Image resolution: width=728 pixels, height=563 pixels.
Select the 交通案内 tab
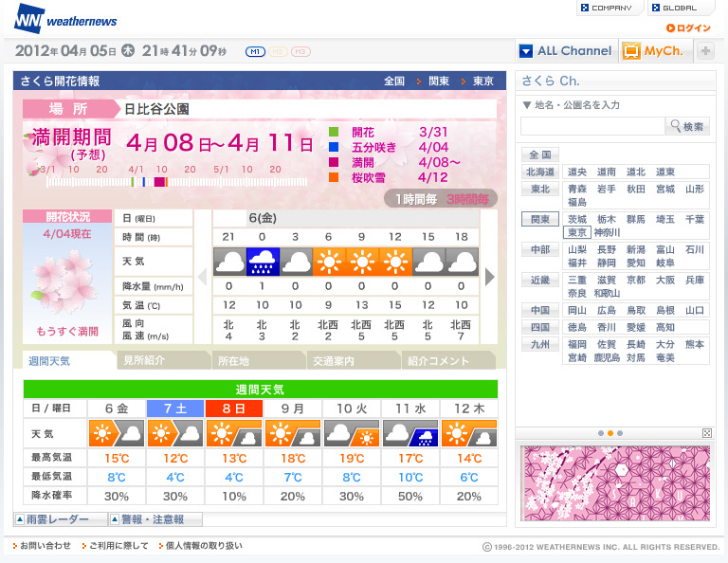(353, 360)
